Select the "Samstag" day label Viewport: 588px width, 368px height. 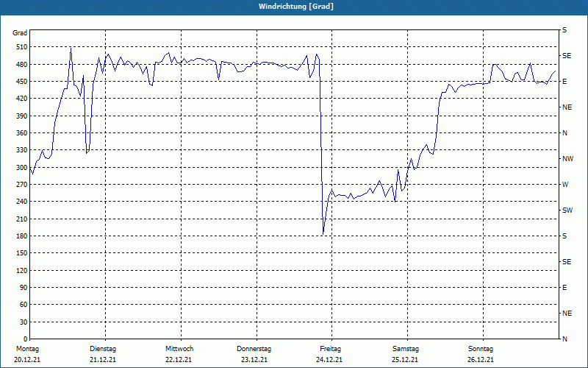(406, 349)
